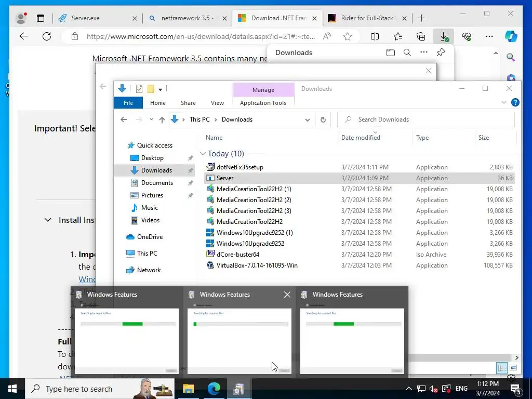Open Customize Quick Access Toolbar dropdown
This screenshot has height=399, width=532.
160,89
